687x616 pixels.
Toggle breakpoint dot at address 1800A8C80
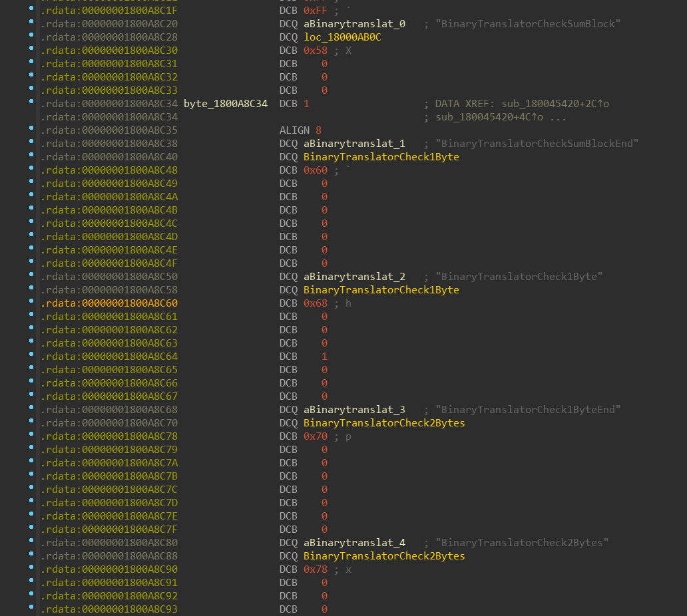(31, 541)
